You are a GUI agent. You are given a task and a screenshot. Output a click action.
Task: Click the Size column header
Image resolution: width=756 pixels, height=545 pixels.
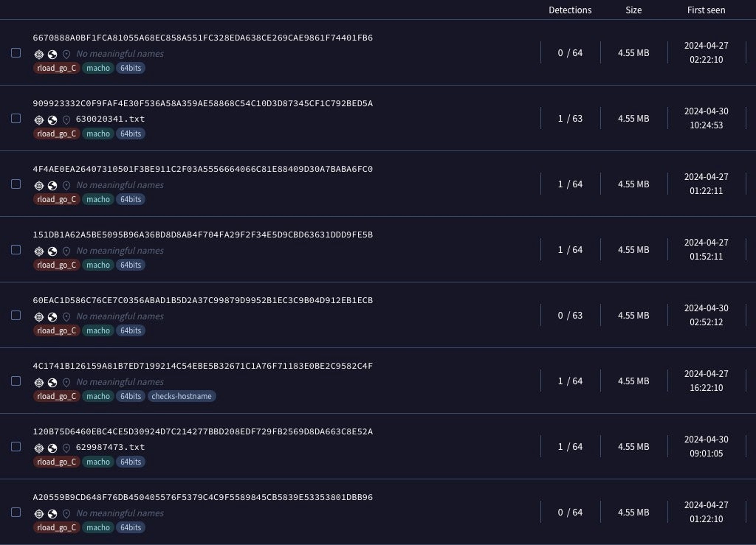[633, 10]
